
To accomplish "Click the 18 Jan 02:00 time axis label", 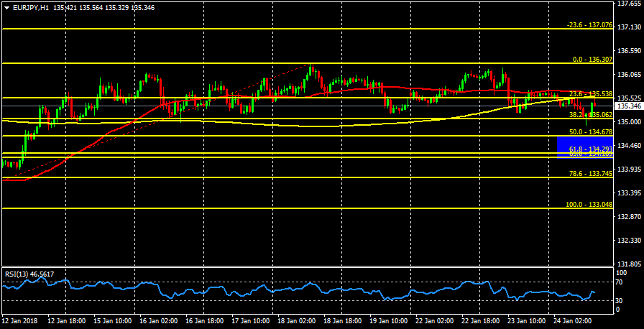I will point(298,320).
